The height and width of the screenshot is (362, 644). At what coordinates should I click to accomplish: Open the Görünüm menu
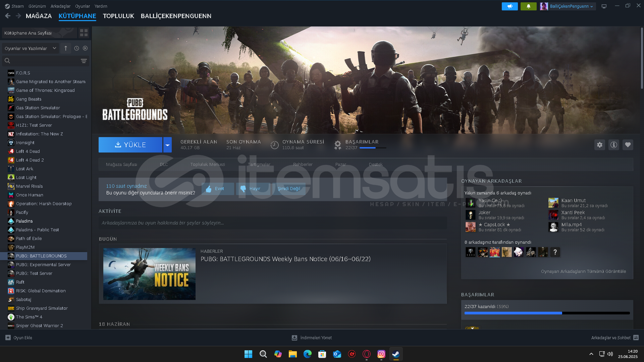click(x=37, y=6)
